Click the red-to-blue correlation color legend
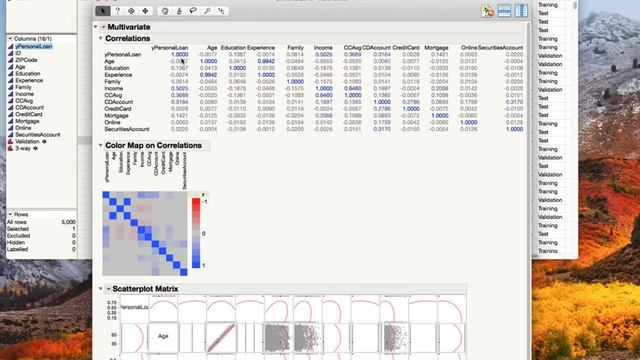This screenshot has height=360, width=640. click(196, 233)
